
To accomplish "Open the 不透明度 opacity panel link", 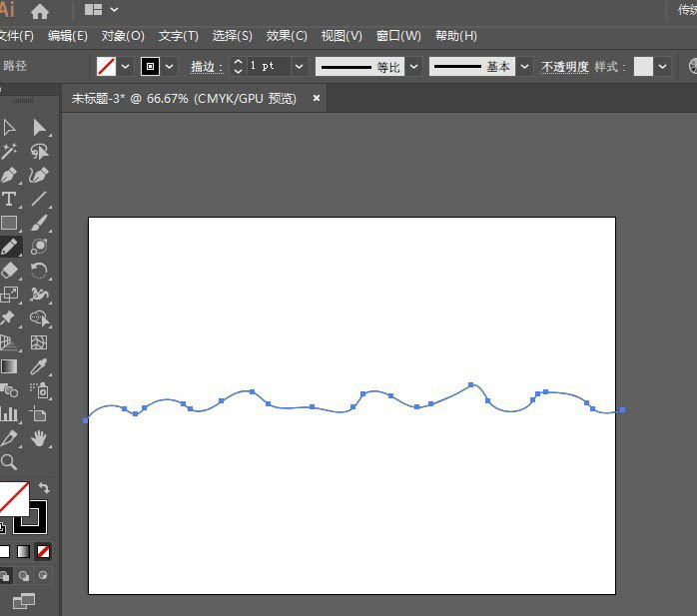I will (x=564, y=67).
